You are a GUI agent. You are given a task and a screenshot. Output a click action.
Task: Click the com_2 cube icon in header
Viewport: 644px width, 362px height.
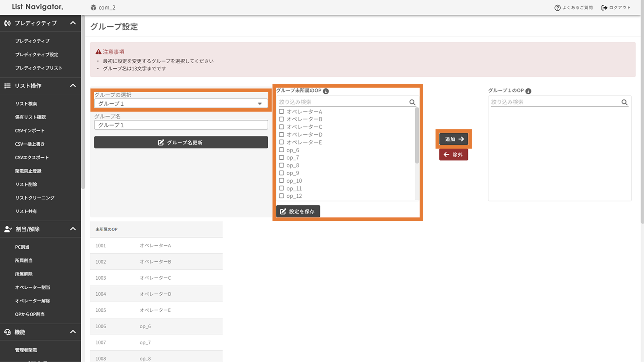(93, 7)
